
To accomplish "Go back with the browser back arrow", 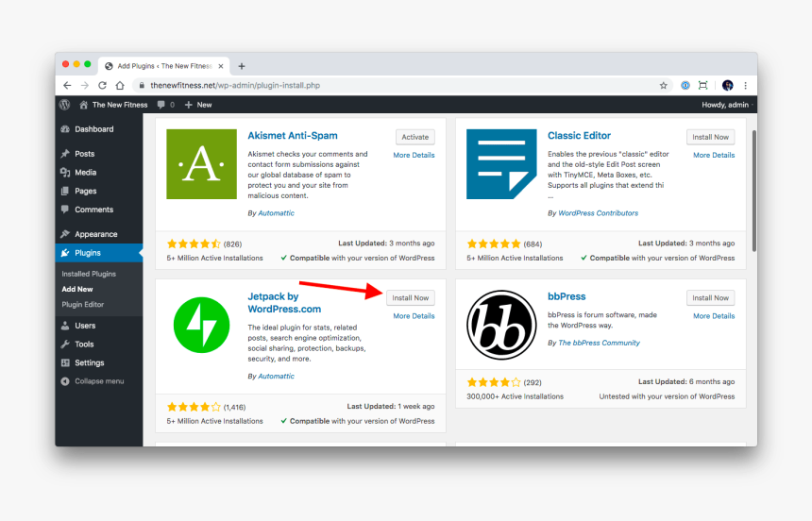I will [x=67, y=86].
